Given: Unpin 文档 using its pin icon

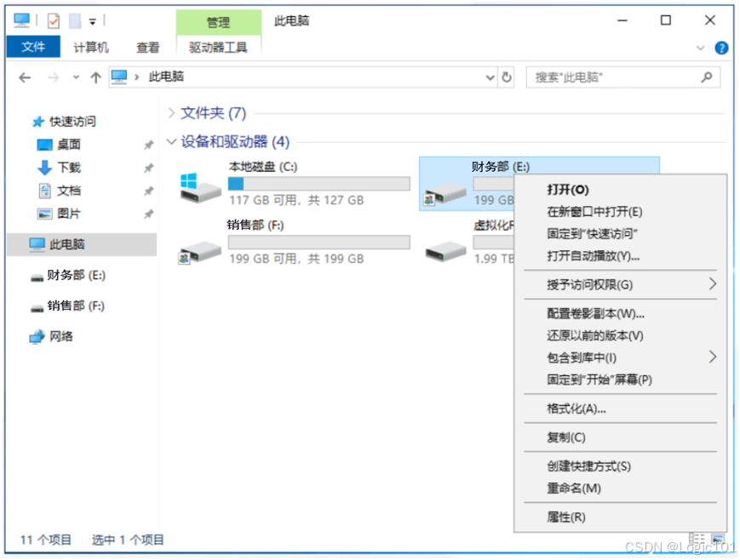Looking at the screenshot, I should [149, 191].
